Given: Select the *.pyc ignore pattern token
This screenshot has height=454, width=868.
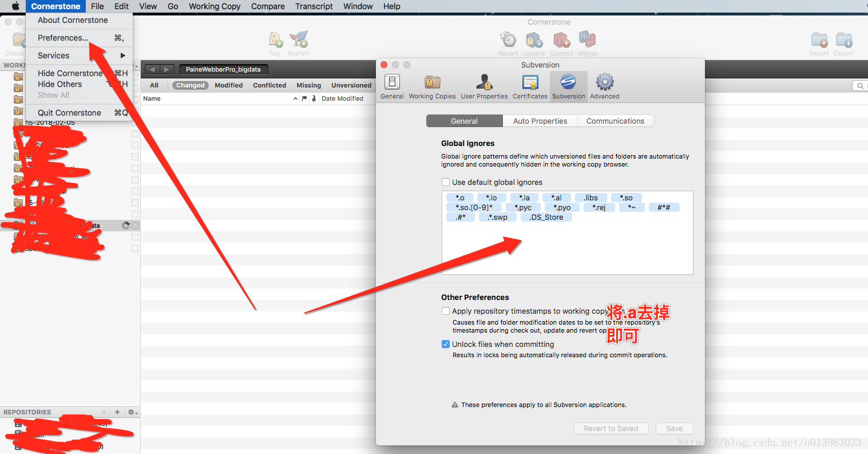Looking at the screenshot, I should 522,208.
